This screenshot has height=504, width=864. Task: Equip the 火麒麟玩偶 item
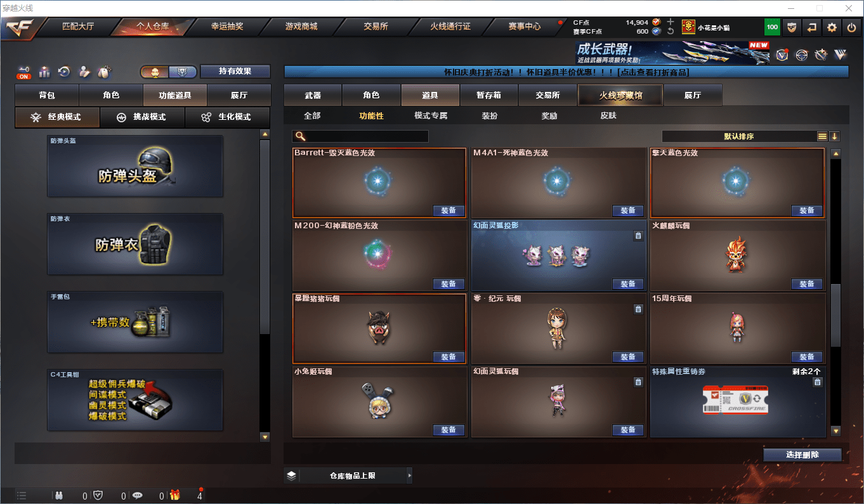[x=807, y=284]
